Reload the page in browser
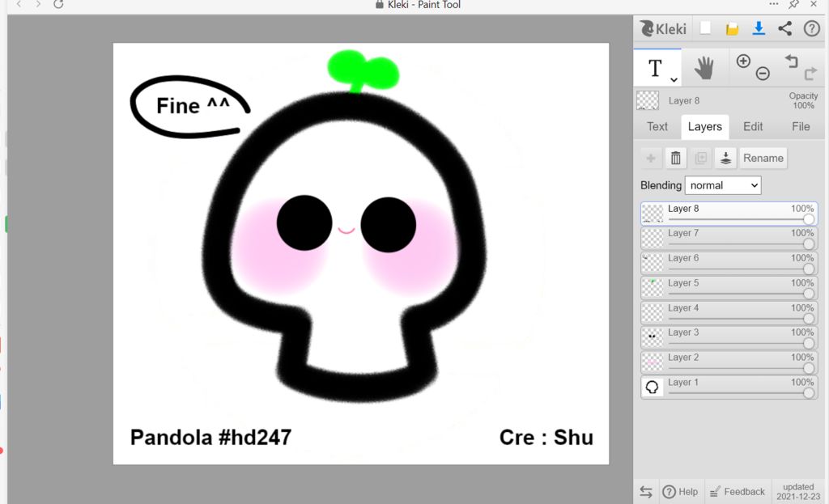Viewport: 829px width, 504px height. (x=58, y=4)
